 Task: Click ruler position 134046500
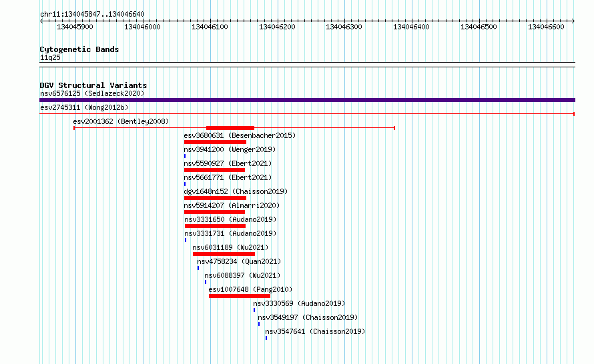point(479,27)
